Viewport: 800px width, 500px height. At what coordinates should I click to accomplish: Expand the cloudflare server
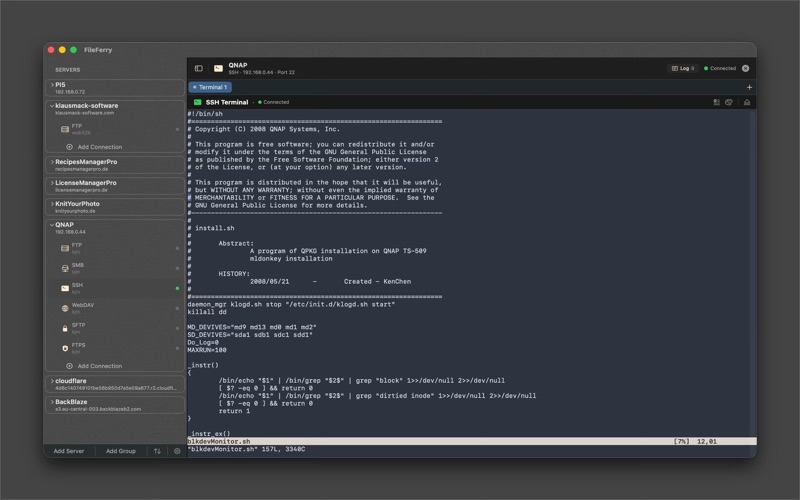click(52, 381)
